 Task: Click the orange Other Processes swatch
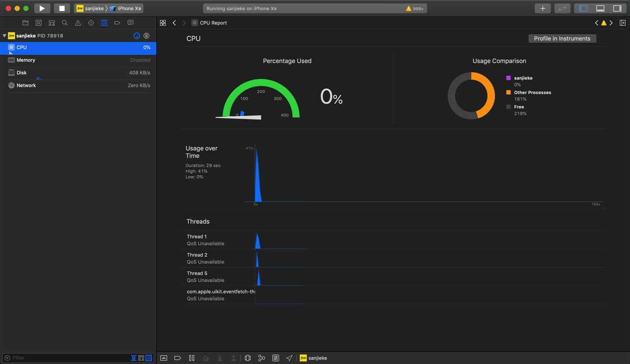[x=508, y=92]
